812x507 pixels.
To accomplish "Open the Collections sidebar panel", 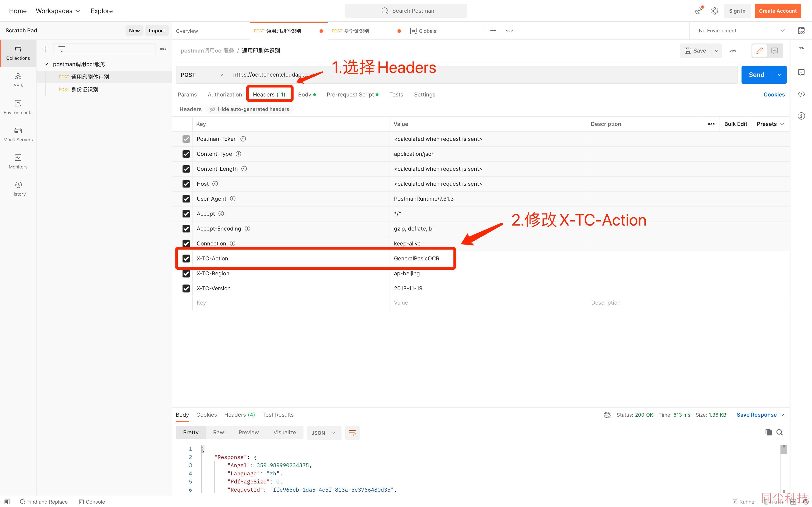I will tap(18, 53).
